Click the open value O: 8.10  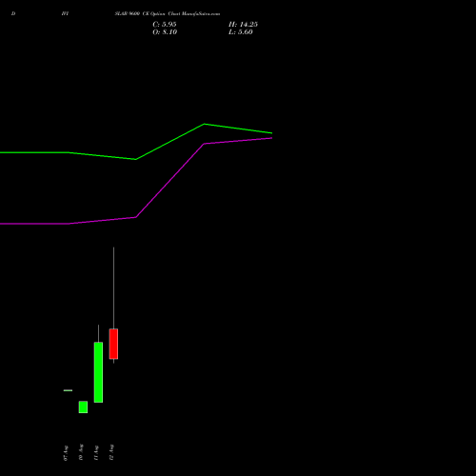[165, 32]
